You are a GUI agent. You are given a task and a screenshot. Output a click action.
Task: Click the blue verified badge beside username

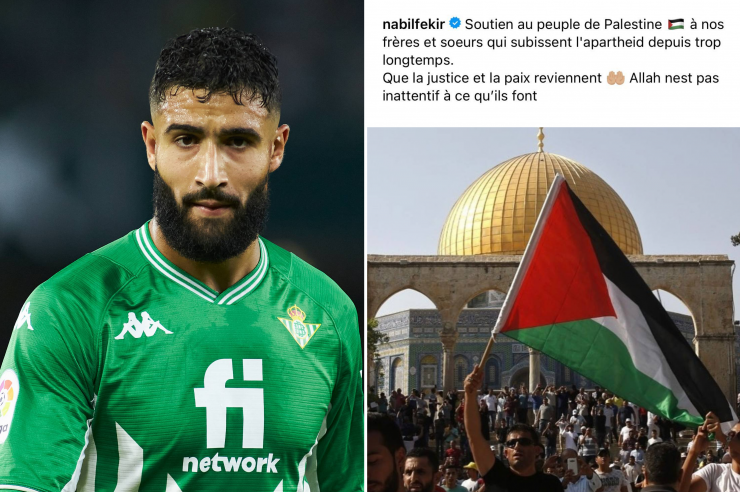(455, 23)
